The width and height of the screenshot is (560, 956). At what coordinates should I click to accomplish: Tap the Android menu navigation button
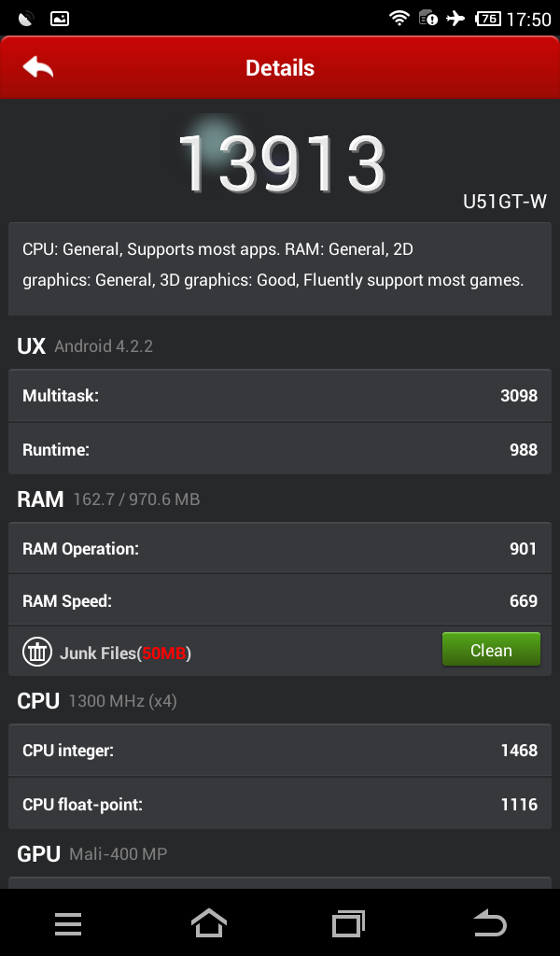tap(68, 924)
